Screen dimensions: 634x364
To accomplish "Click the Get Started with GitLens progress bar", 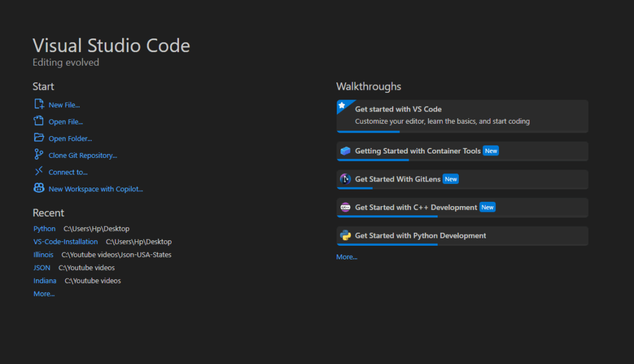I will pos(355,188).
